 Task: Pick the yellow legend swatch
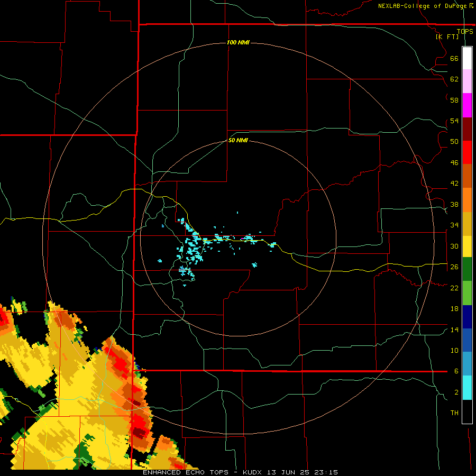[x=467, y=246]
